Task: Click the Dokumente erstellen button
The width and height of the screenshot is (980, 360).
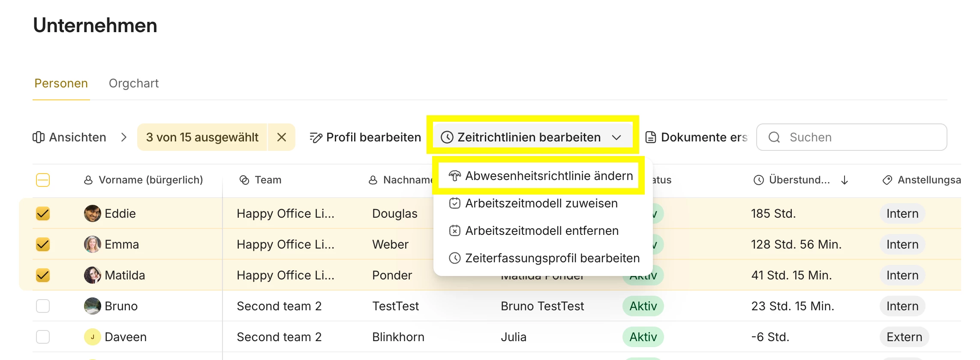Action: (x=703, y=137)
